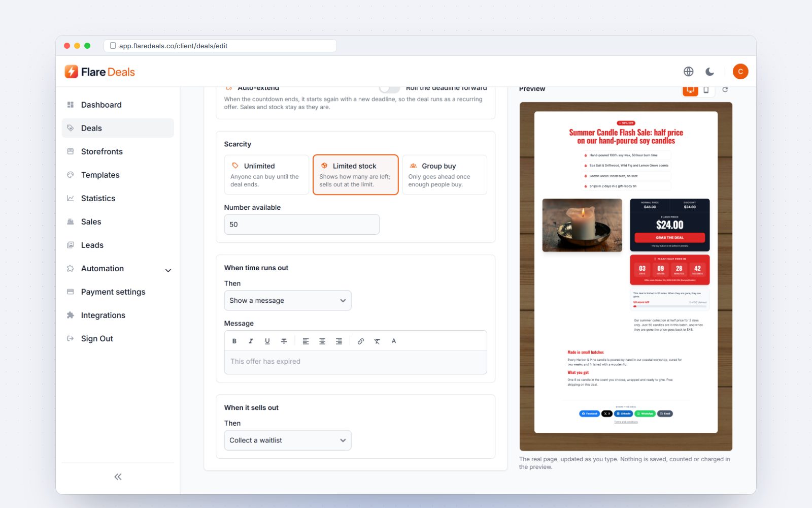Toggle dark mode with moon icon
This screenshot has width=812, height=508.
(x=710, y=72)
